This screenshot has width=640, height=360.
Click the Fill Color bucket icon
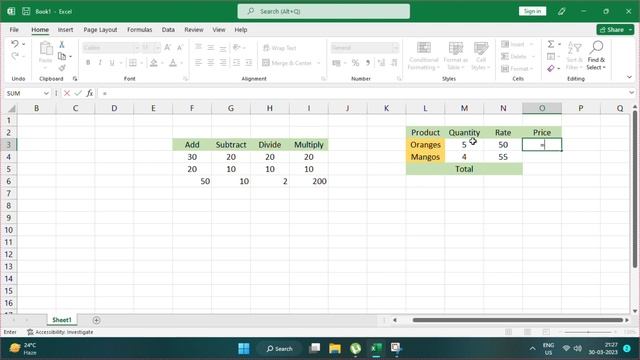coord(154,63)
